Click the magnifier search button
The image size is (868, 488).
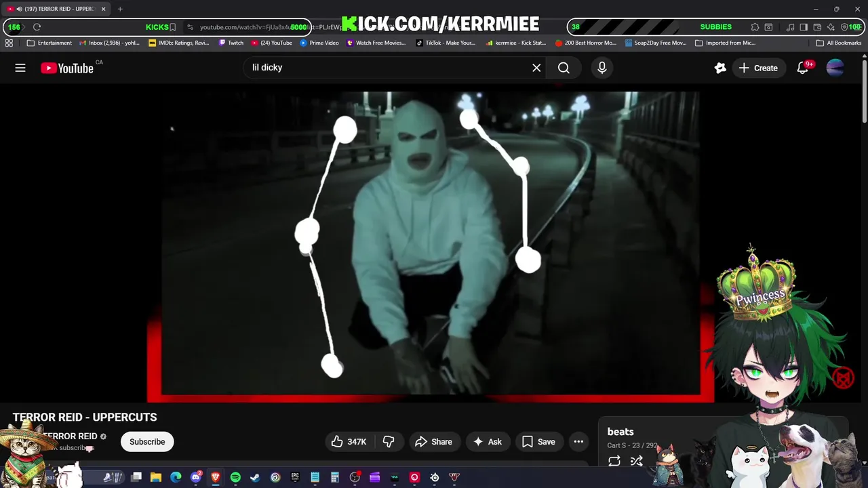[564, 68]
